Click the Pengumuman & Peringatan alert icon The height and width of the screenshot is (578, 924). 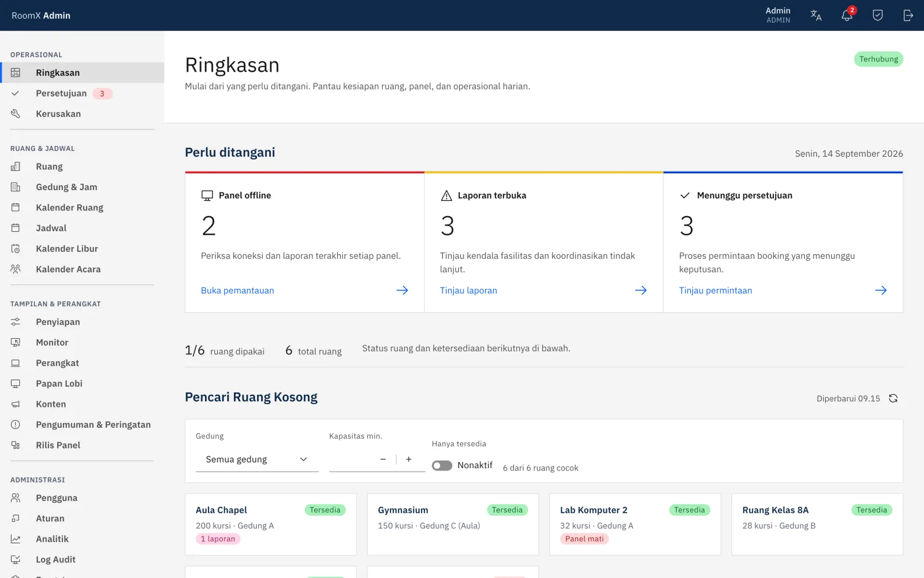16,425
